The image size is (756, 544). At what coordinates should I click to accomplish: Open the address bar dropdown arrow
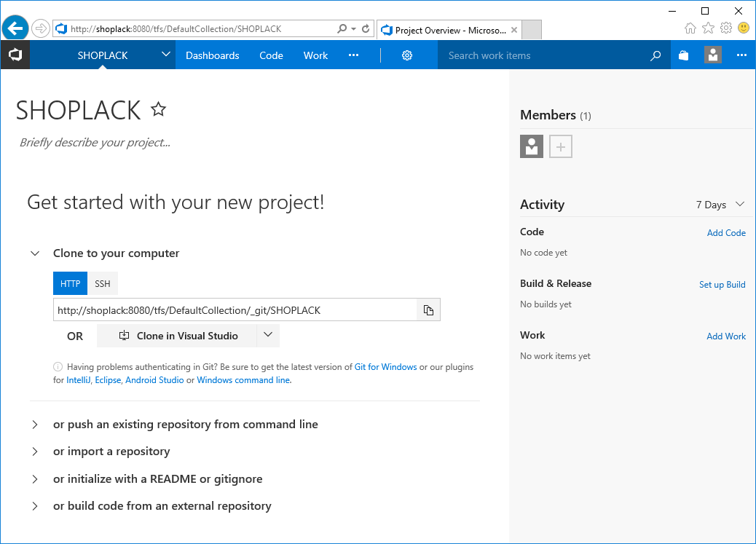(354, 29)
